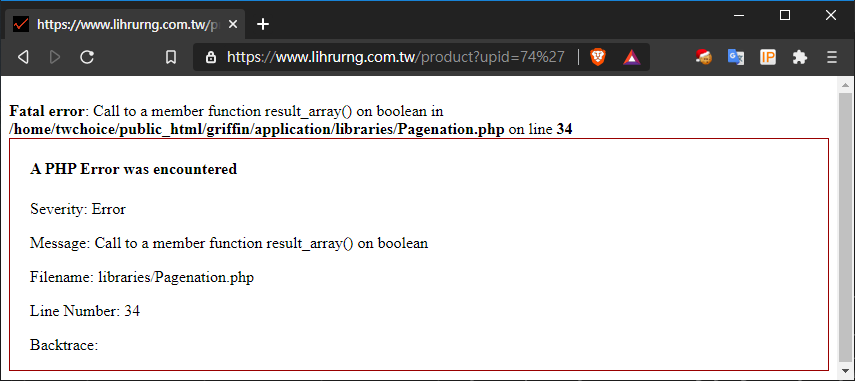Open the IP extension icon

pos(768,57)
